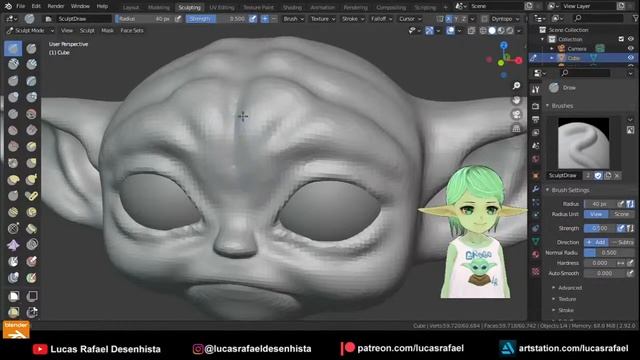Expand the Camera item in outliner
This screenshot has width=640, height=360.
(551, 49)
